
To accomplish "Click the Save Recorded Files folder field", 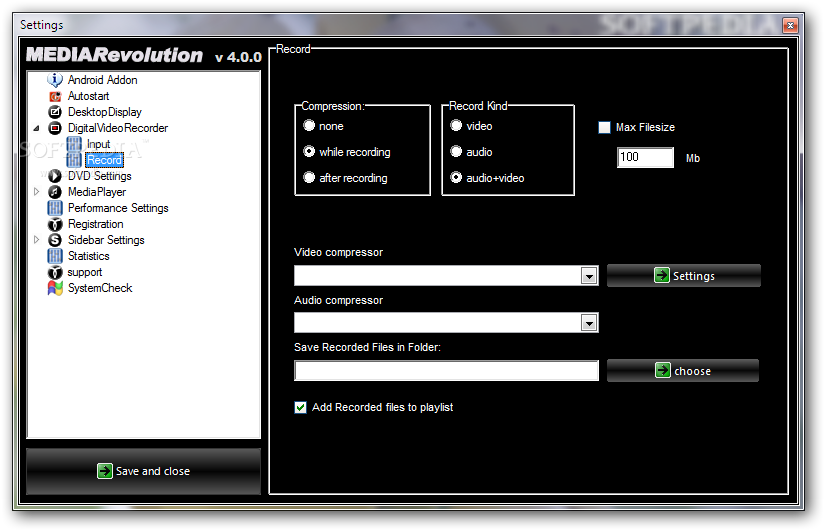I will pyautogui.click(x=446, y=370).
